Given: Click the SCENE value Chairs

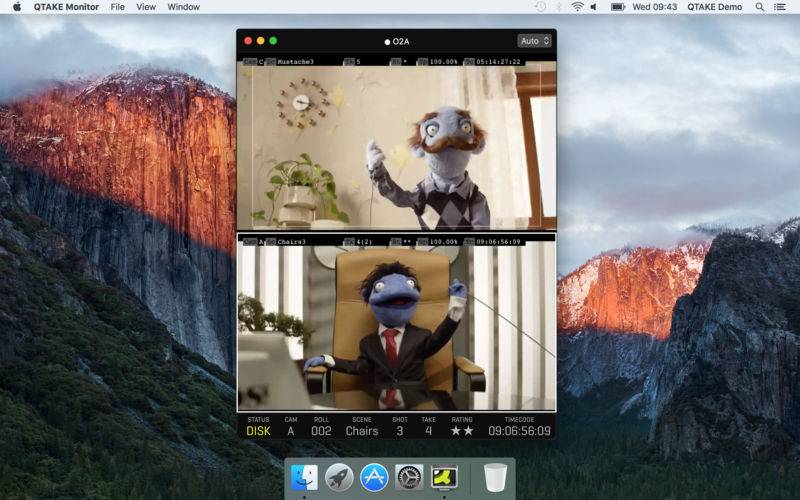Looking at the screenshot, I should (362, 431).
